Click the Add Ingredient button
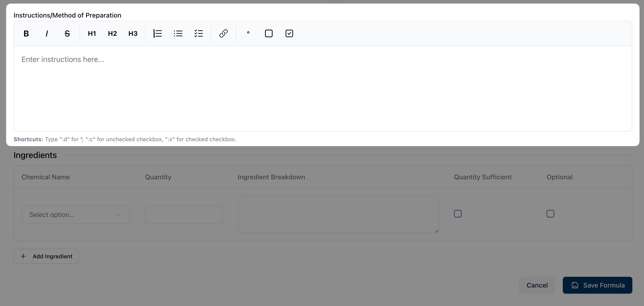The image size is (644, 306). 46,256
